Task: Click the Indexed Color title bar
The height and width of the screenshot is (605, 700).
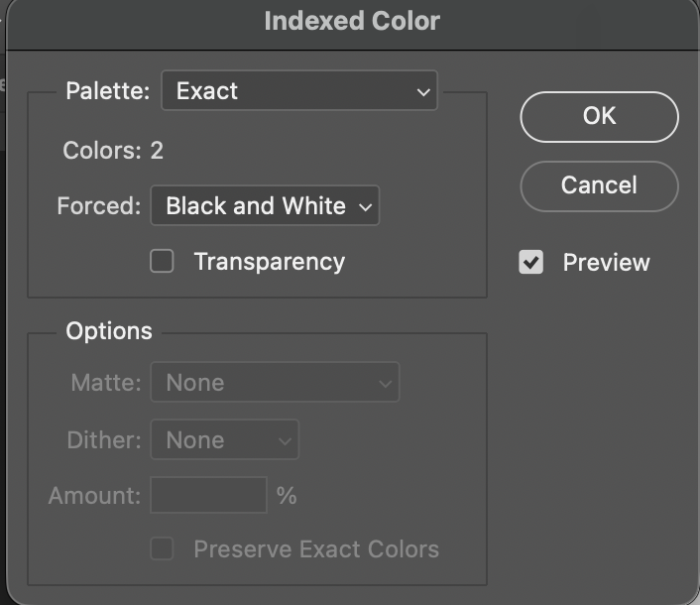Action: [x=352, y=21]
